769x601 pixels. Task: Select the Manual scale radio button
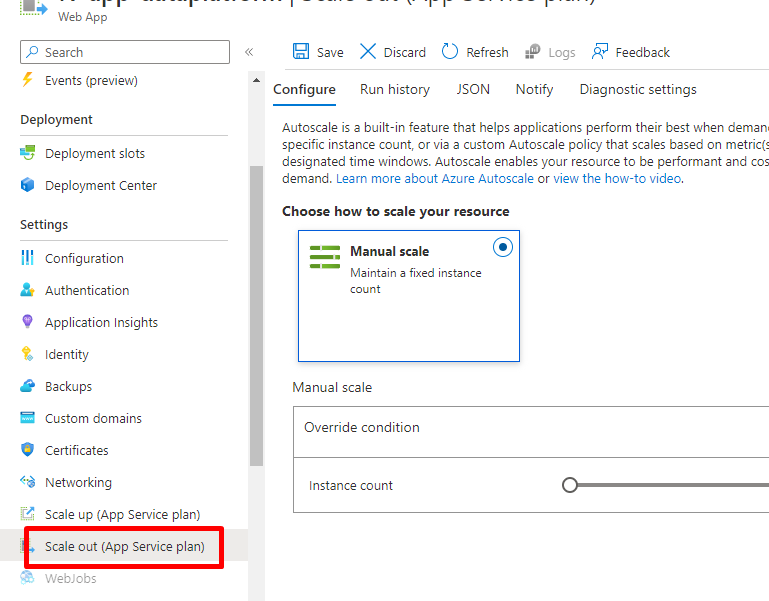coord(503,247)
